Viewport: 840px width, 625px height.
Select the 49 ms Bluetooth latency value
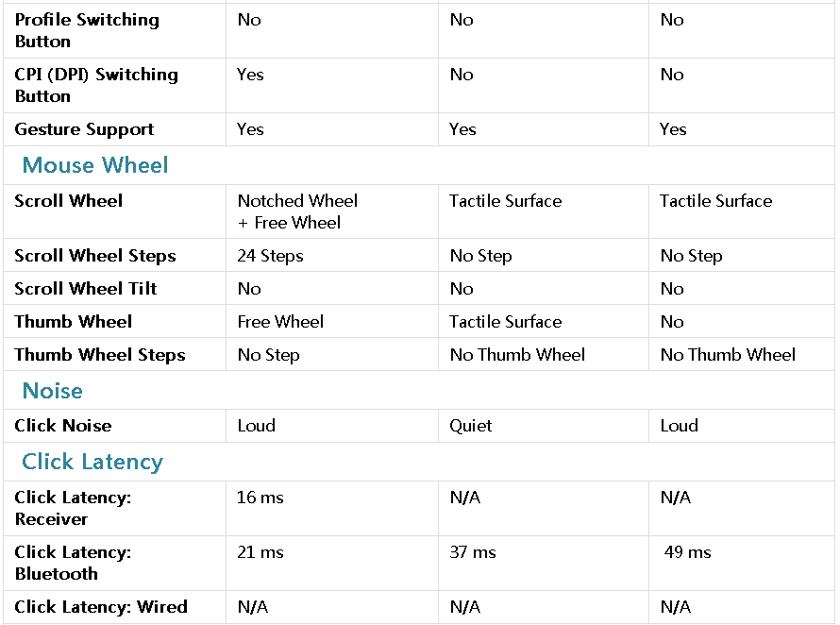click(x=687, y=552)
